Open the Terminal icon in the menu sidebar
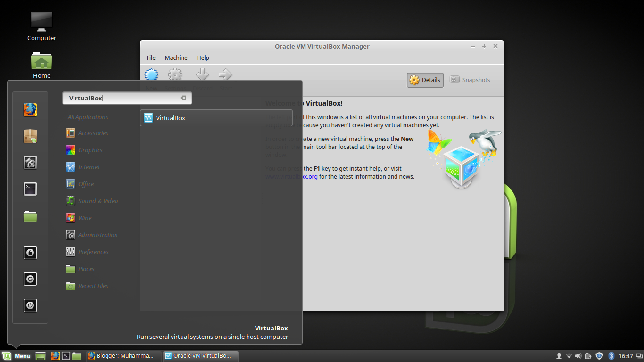 click(x=30, y=189)
